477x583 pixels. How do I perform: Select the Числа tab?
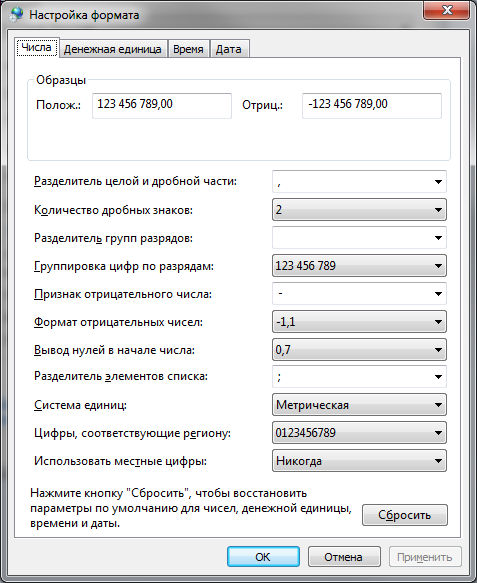[x=36, y=47]
